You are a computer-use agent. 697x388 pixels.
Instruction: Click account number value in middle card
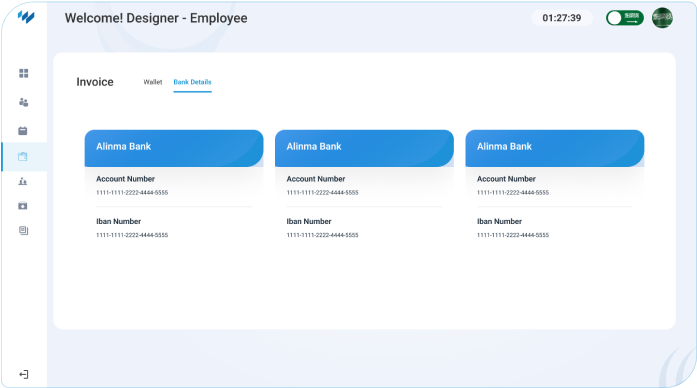point(322,192)
